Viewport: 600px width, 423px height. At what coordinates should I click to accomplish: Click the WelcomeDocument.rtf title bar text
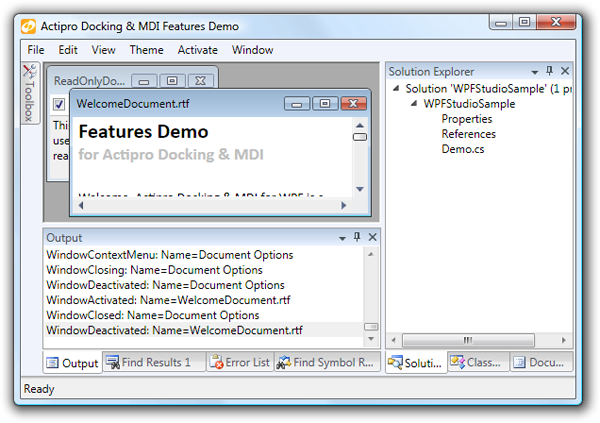click(132, 103)
